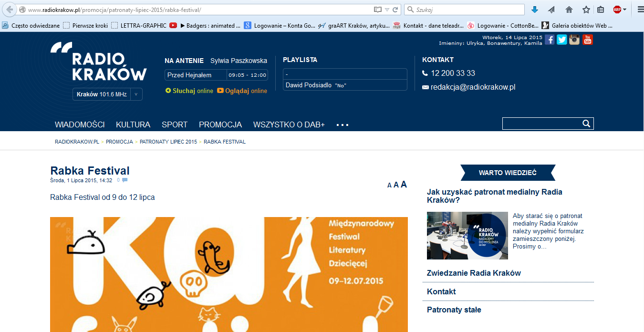Open Adblock Plus dropdown arrow
This screenshot has width=644, height=332.
[625, 10]
